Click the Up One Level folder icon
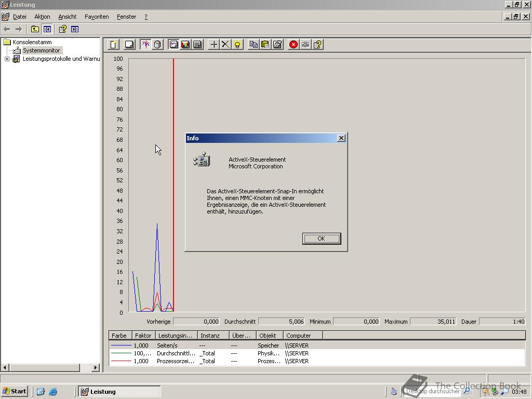 [35, 30]
